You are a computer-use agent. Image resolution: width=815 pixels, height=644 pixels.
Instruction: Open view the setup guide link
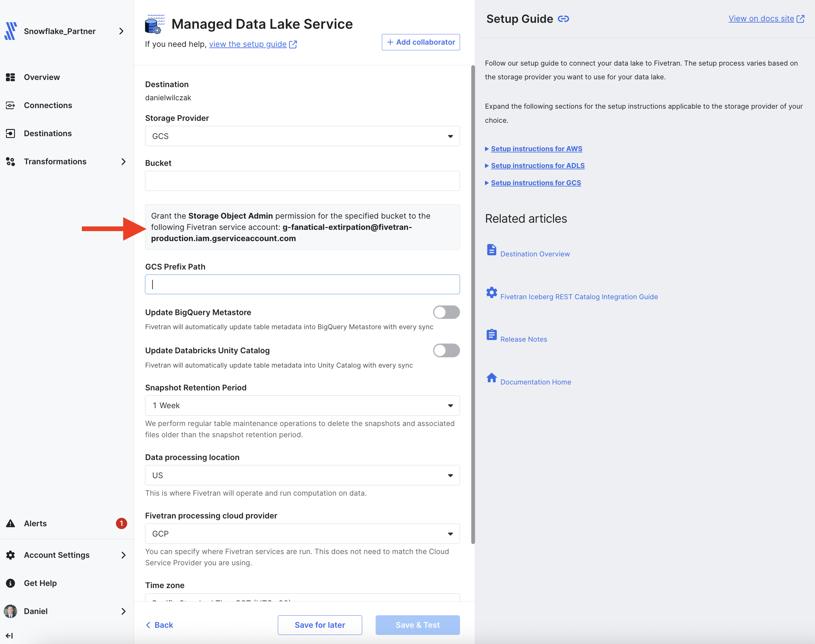pos(248,44)
